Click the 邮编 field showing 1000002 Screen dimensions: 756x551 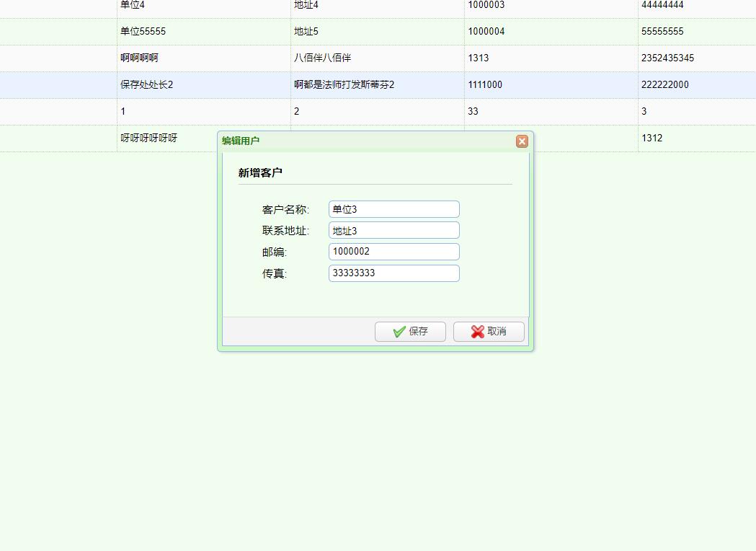[x=393, y=252]
